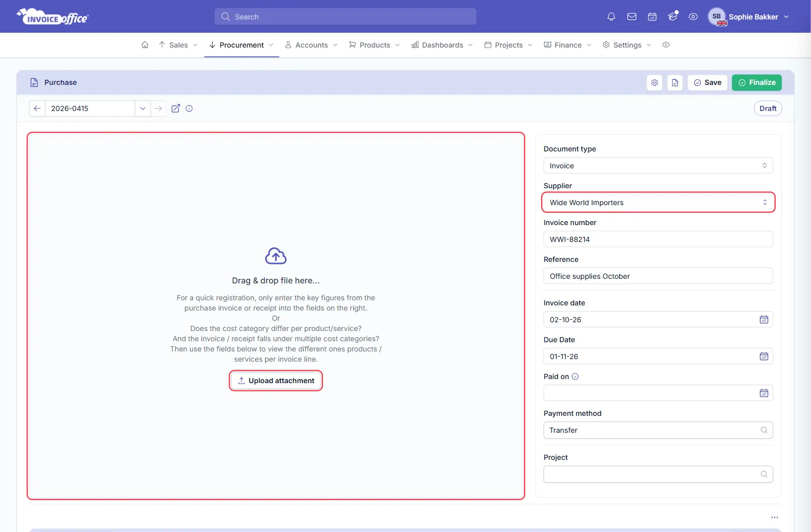Click the document PDF icon beside Save
The height and width of the screenshot is (532, 811).
click(x=675, y=82)
